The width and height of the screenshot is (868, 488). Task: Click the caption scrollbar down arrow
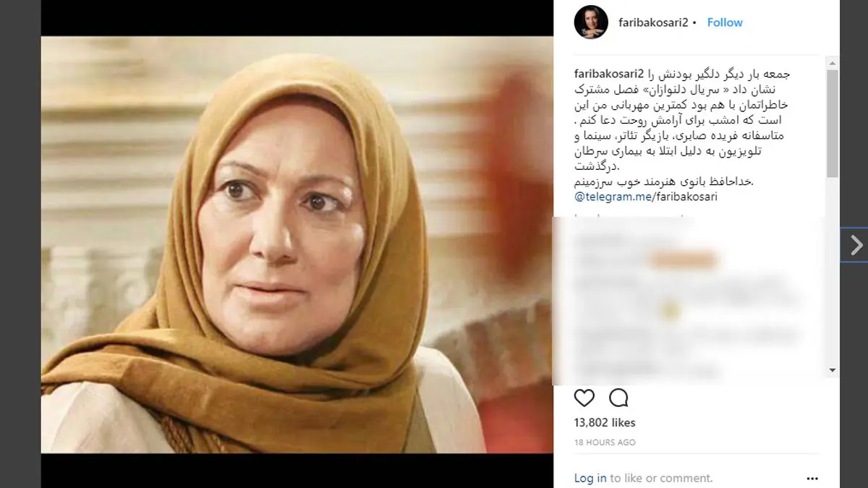click(x=833, y=370)
